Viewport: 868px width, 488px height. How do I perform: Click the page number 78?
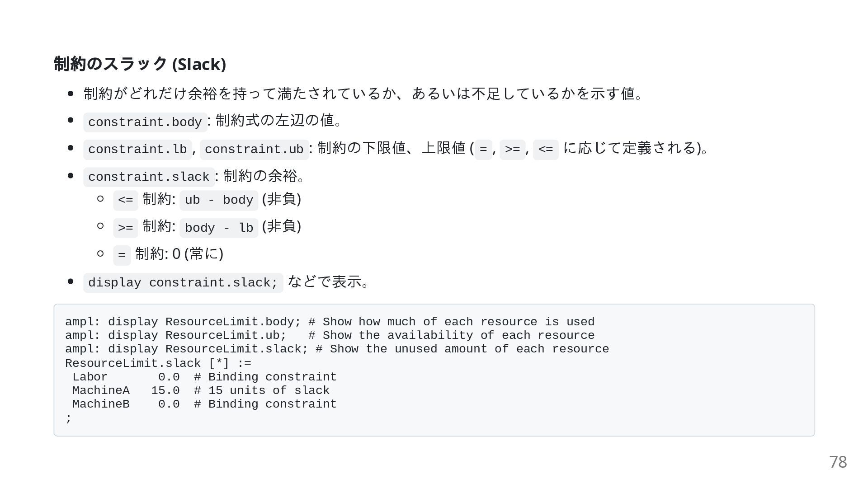pyautogui.click(x=838, y=462)
